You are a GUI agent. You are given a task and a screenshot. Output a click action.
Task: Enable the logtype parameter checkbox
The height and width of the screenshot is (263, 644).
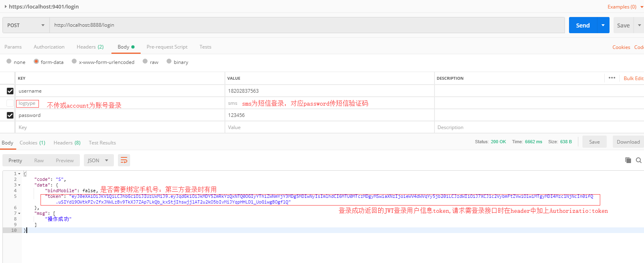10,103
